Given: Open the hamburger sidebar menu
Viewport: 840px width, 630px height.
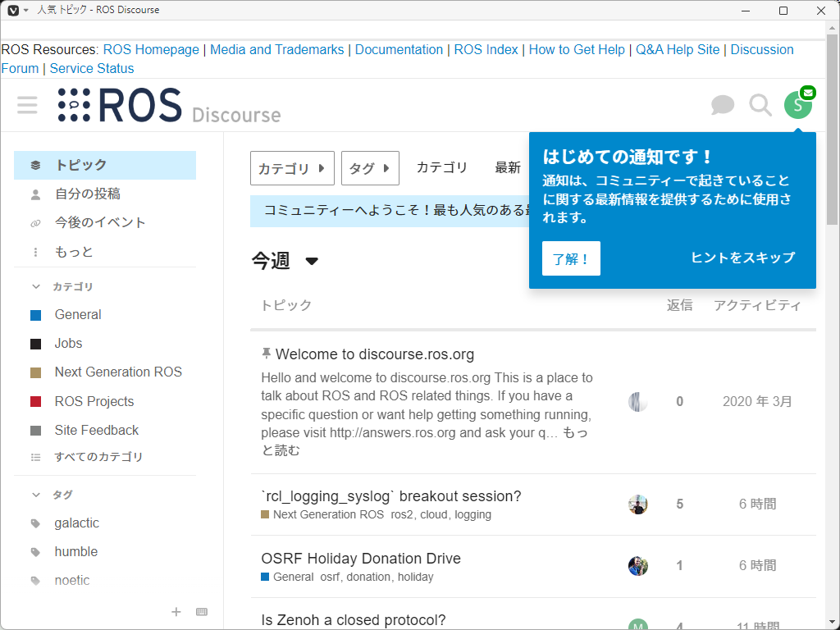Looking at the screenshot, I should click(27, 105).
